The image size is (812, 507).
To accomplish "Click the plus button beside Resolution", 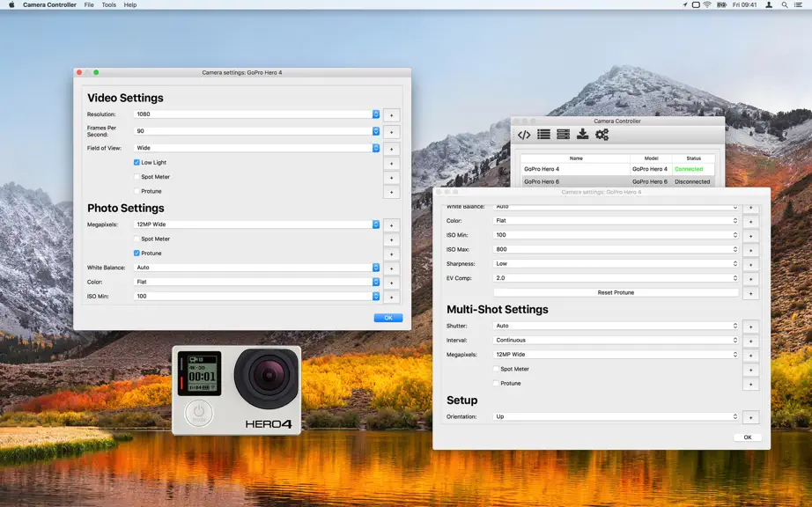I will [x=392, y=115].
